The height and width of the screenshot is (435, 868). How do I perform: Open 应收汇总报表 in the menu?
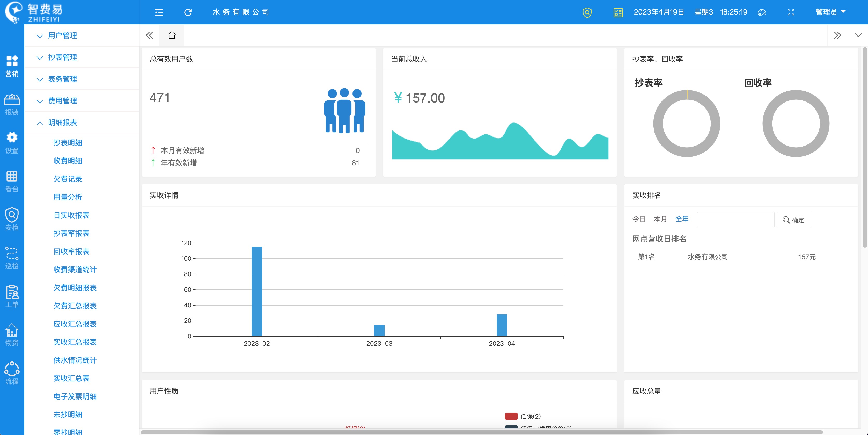tap(75, 324)
